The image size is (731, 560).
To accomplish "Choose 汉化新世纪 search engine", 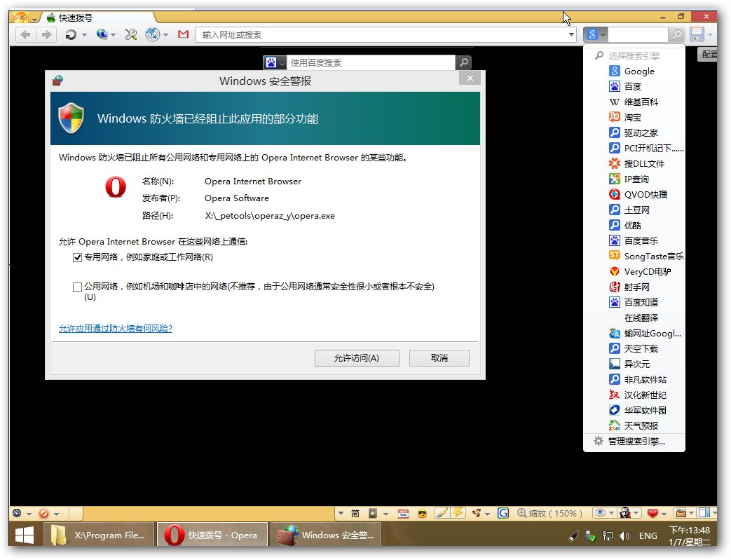I will pos(634,395).
